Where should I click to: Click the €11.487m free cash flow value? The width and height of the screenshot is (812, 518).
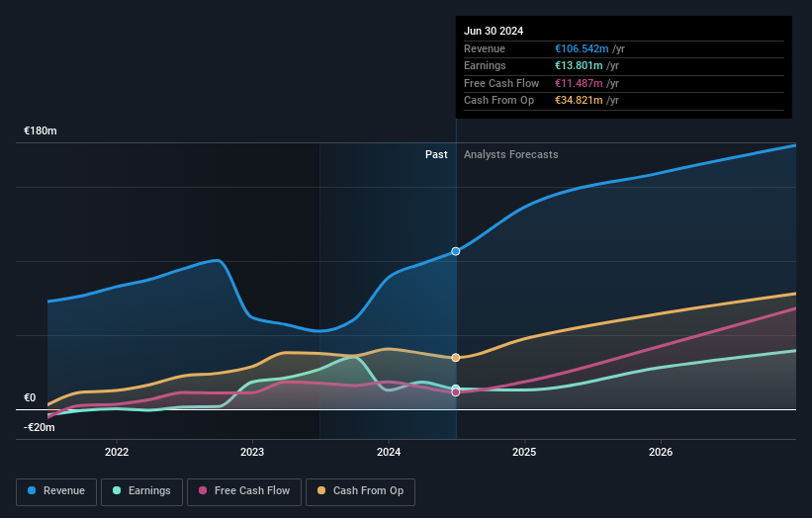[x=579, y=83]
